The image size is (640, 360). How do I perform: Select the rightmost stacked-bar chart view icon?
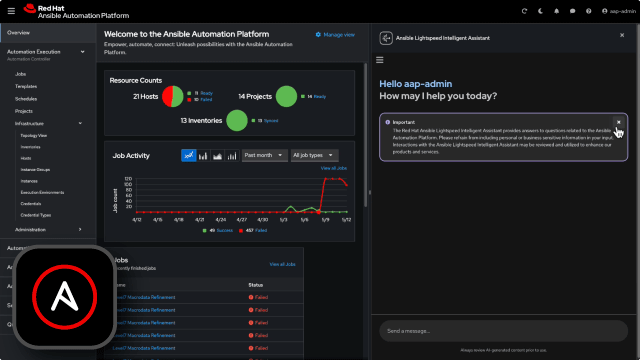click(x=232, y=156)
